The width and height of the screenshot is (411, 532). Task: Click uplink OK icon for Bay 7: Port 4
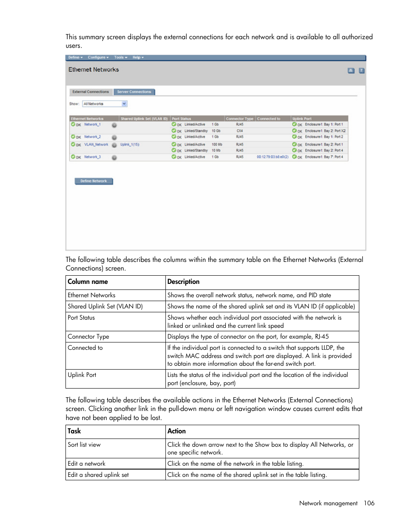294,157
